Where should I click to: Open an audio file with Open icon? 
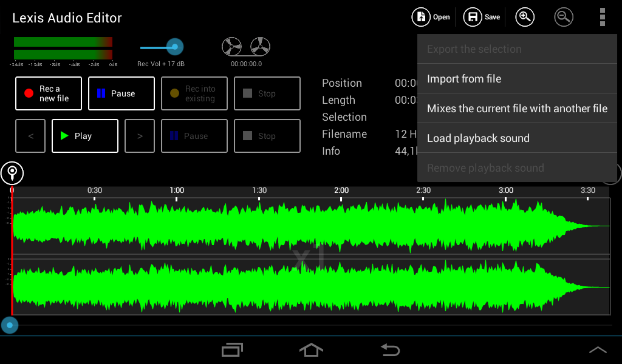(431, 17)
